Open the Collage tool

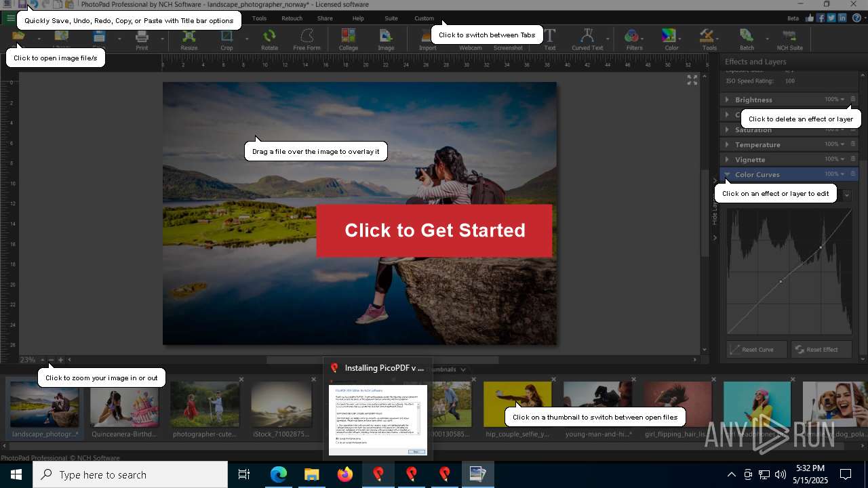[x=349, y=39]
